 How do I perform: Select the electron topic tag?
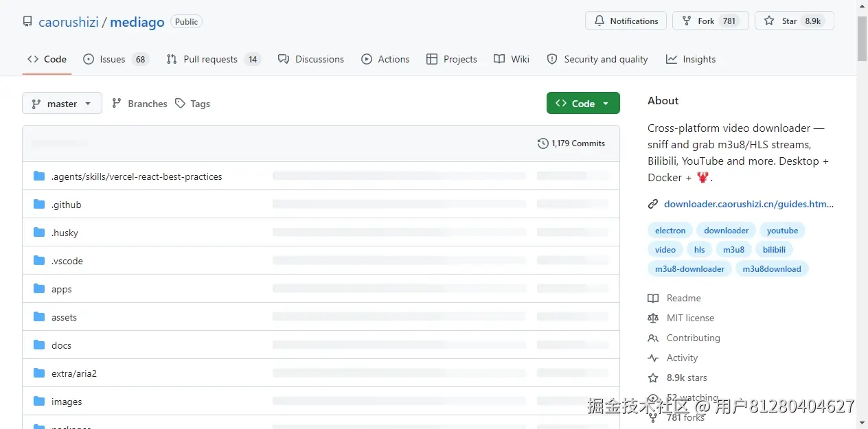[670, 231]
